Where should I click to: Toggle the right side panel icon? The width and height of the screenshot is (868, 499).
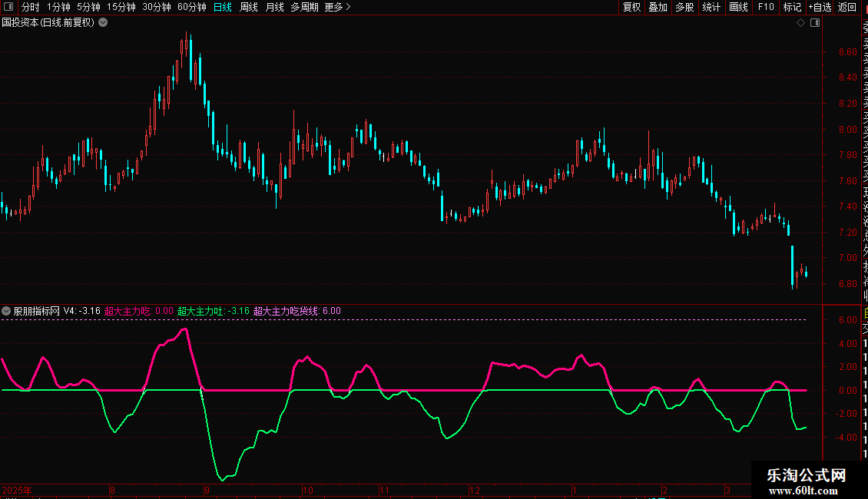pyautogui.click(x=815, y=23)
